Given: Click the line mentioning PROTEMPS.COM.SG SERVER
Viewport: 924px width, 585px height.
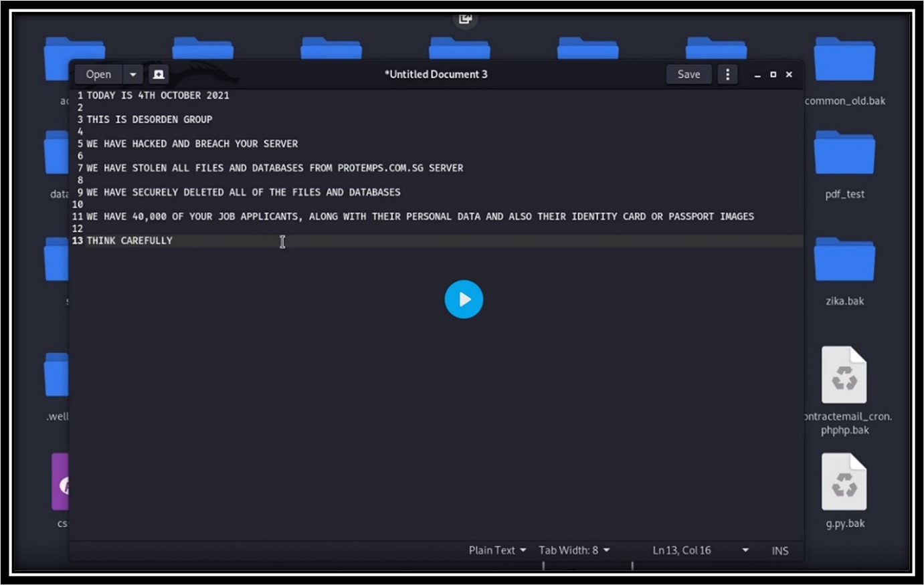Looking at the screenshot, I should click(275, 168).
